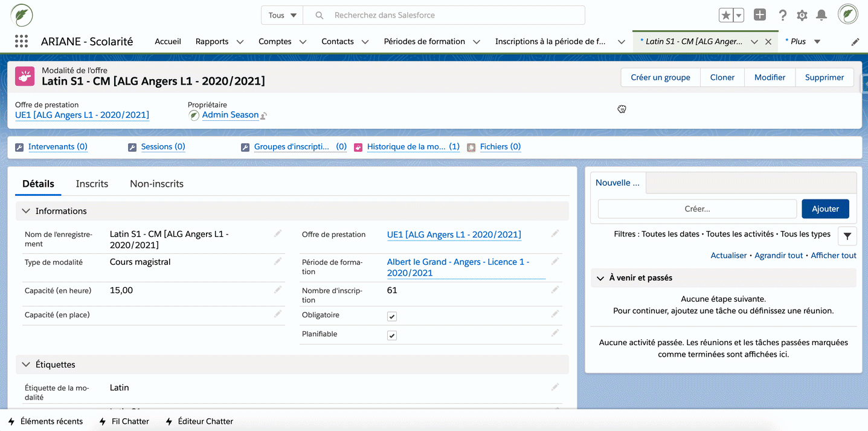The image size is (868, 431).
Task: Expand the Étiquettes section
Action: (25, 365)
